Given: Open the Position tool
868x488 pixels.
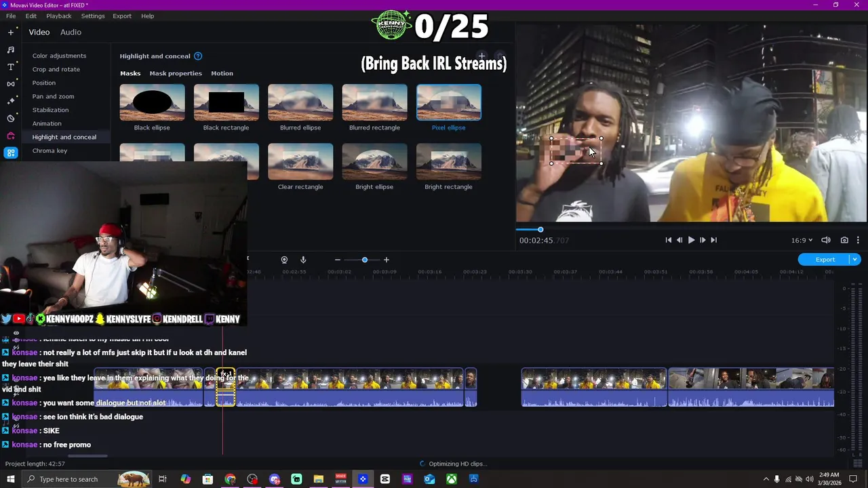Looking at the screenshot, I should (x=44, y=83).
